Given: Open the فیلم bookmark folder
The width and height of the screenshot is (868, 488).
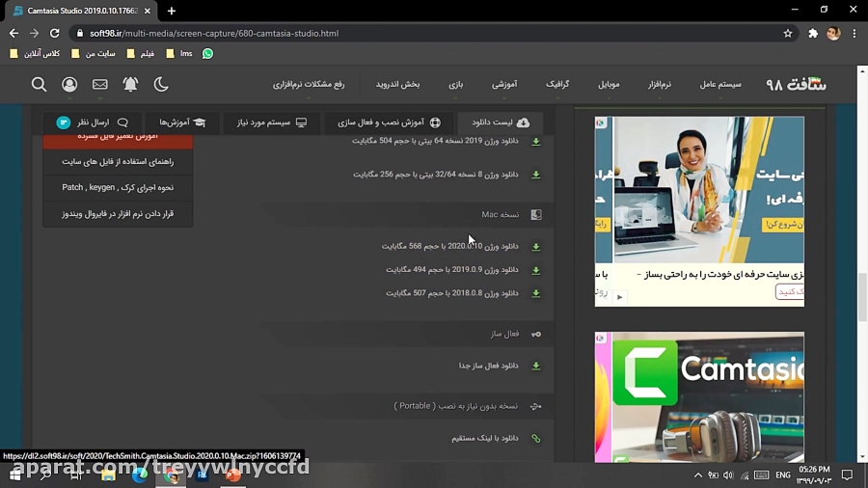Looking at the screenshot, I should 141,54.
